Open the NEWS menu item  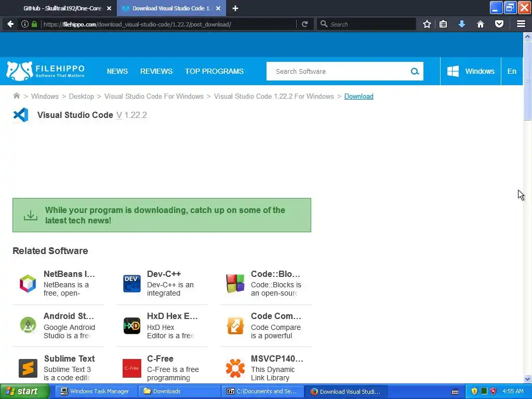coord(117,71)
